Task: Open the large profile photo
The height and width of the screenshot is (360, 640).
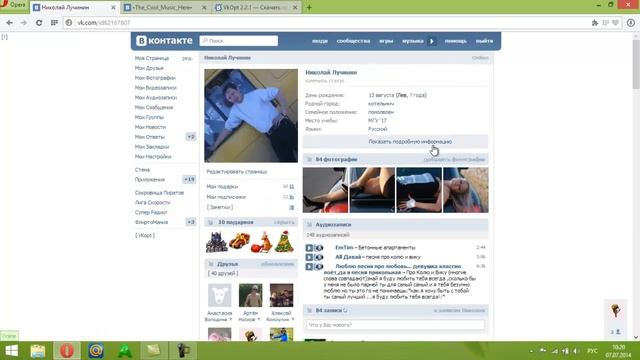Action: point(251,116)
